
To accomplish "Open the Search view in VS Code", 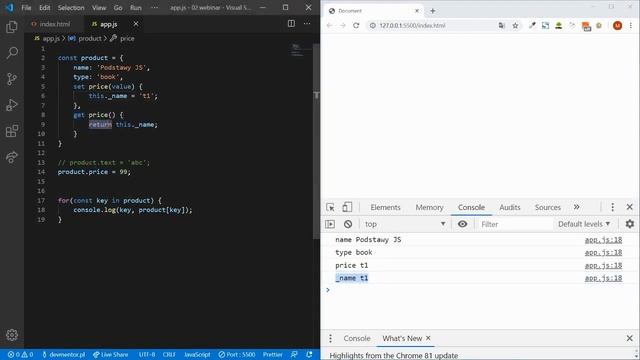I will click(x=12, y=53).
